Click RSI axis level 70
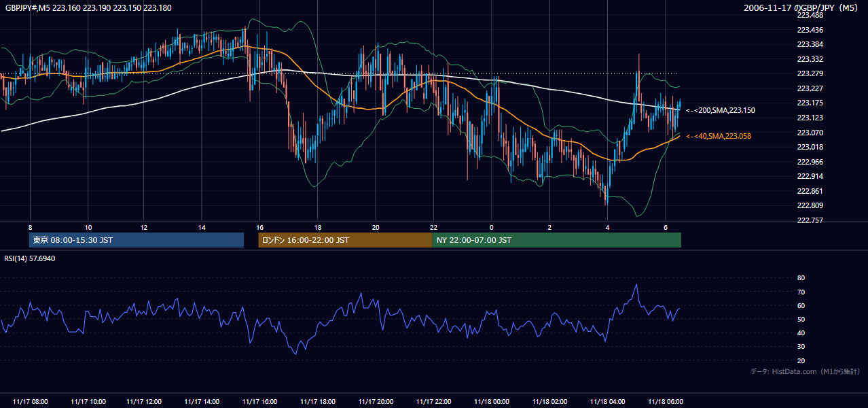The height and width of the screenshot is (408, 868). pos(801,292)
